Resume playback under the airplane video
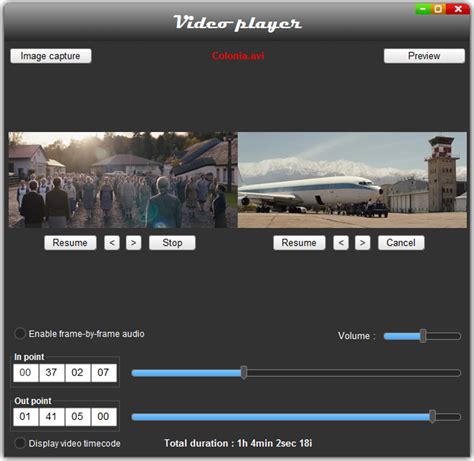Viewport: 474px width, 461px height. click(299, 243)
